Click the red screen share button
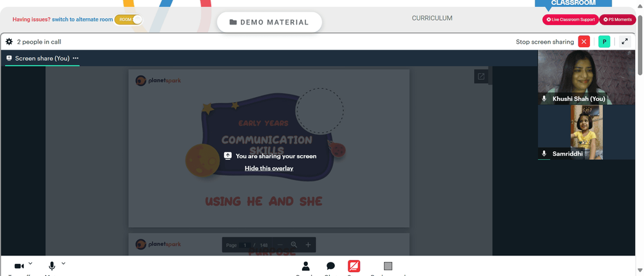644x276 pixels. (354, 266)
